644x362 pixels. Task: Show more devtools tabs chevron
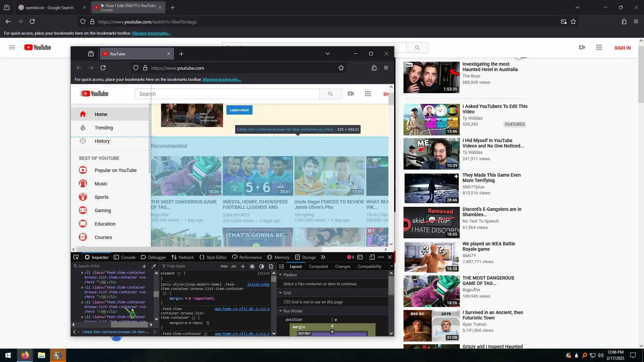(323, 257)
